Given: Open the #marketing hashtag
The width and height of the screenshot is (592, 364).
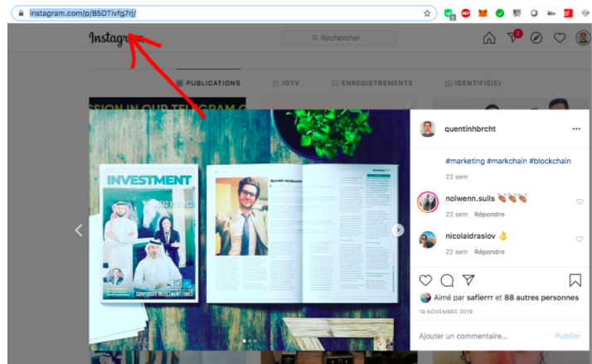Looking at the screenshot, I should pos(465,161).
